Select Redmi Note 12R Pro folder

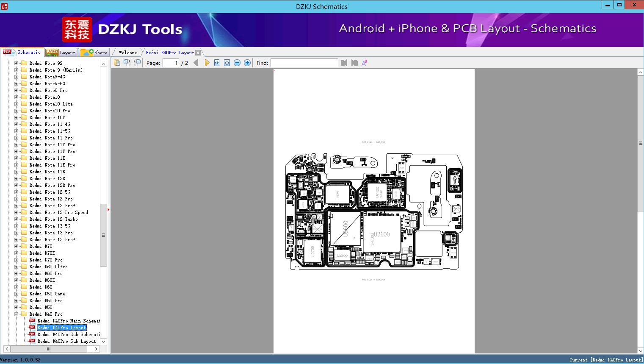(x=53, y=185)
